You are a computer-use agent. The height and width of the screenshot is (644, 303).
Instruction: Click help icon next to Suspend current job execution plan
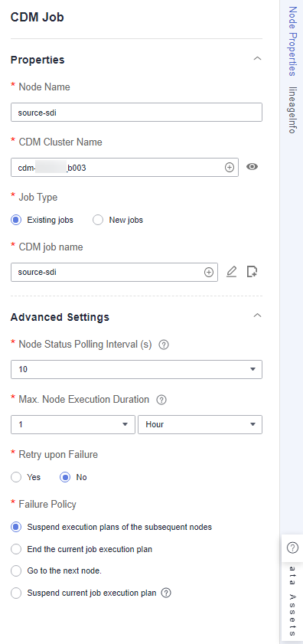pyautogui.click(x=166, y=593)
